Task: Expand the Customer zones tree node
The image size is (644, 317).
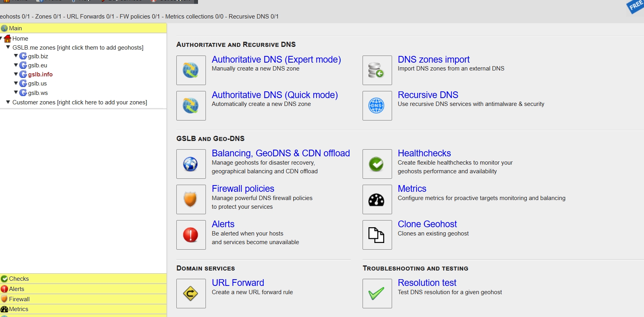Action: tap(8, 102)
